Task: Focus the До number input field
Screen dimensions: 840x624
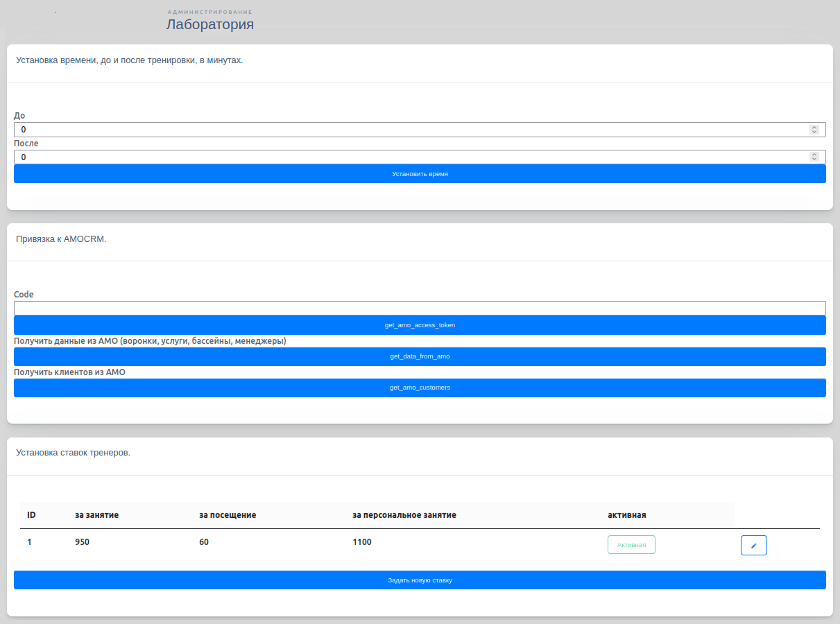Action: 409,130
